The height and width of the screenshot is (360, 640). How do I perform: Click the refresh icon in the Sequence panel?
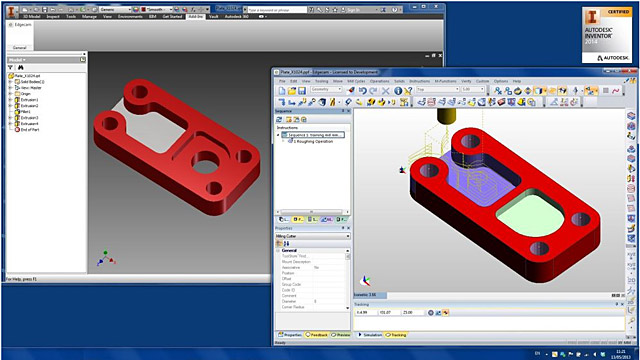279,120
